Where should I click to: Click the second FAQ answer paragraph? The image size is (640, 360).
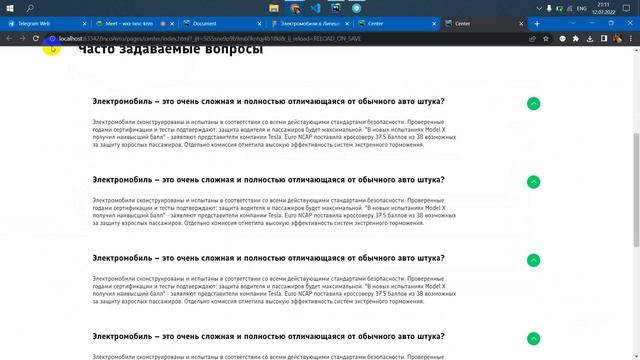pyautogui.click(x=274, y=212)
